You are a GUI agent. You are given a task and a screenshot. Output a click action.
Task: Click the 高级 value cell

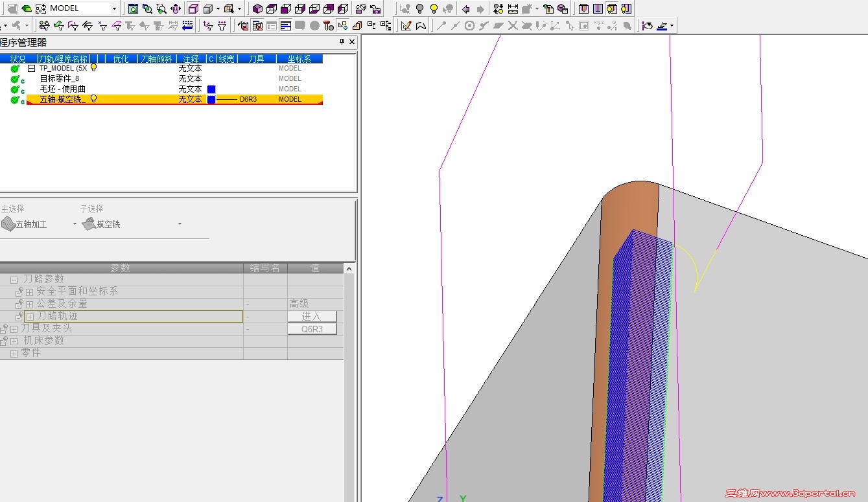tap(315, 304)
